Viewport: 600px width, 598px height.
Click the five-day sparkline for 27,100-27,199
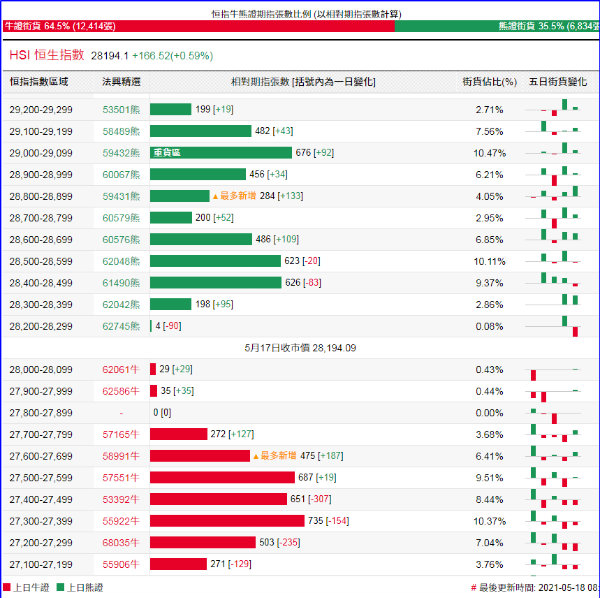coord(553,562)
